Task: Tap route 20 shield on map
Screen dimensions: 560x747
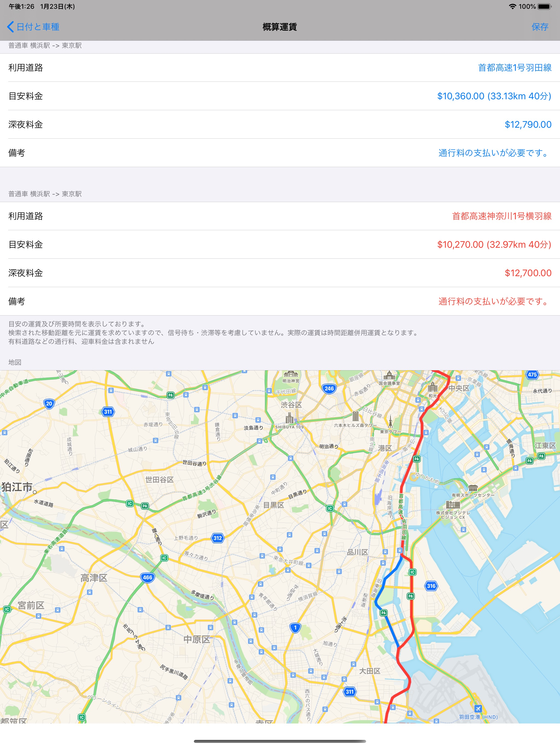Action: point(49,404)
